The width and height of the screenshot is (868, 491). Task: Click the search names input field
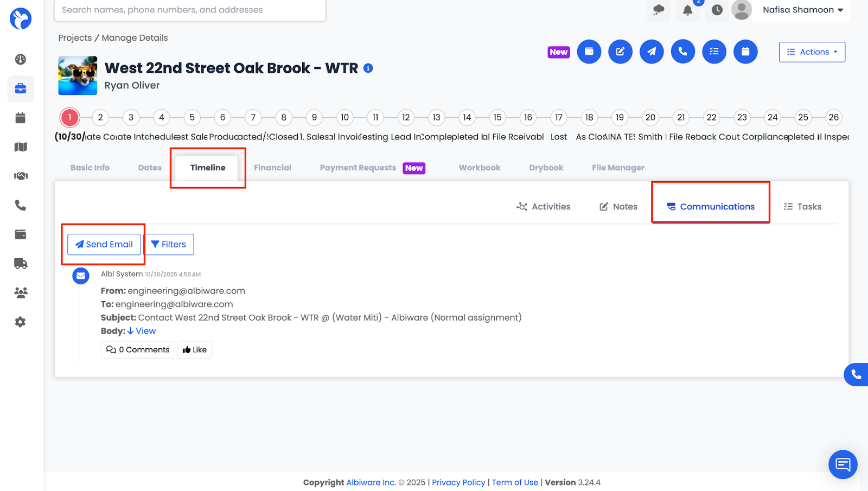[x=190, y=10]
